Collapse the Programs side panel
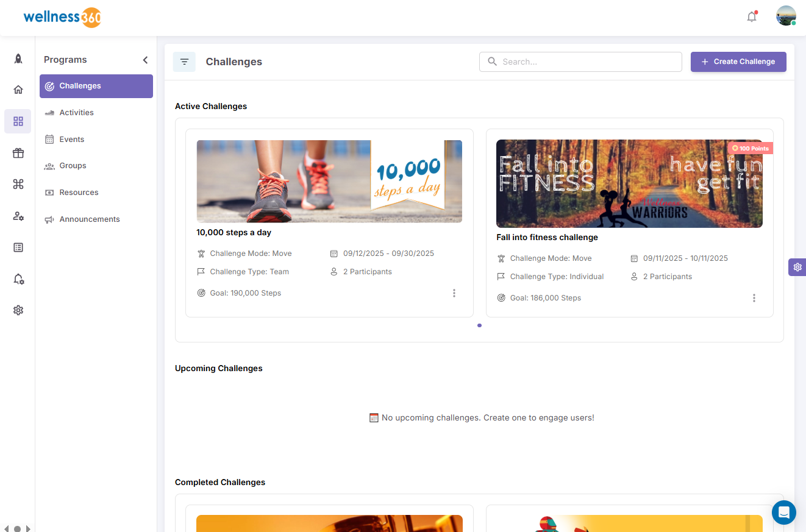The width and height of the screenshot is (806, 532). click(145, 60)
